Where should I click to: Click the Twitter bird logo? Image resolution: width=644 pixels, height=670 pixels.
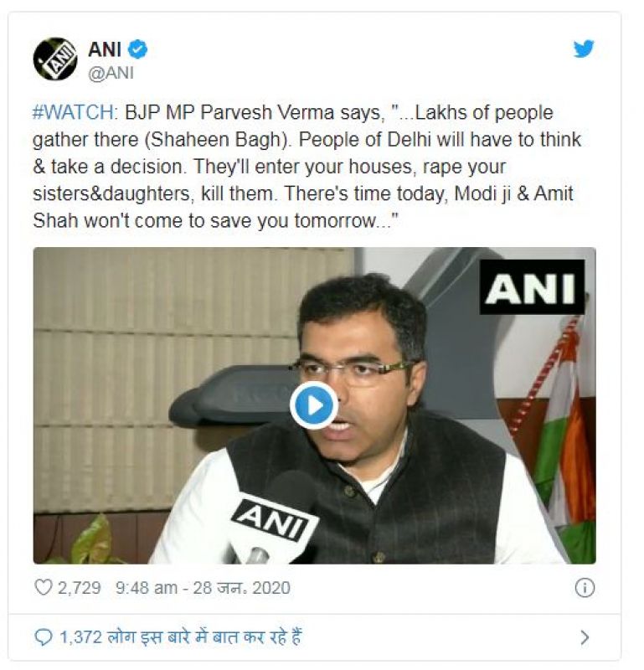(x=584, y=49)
